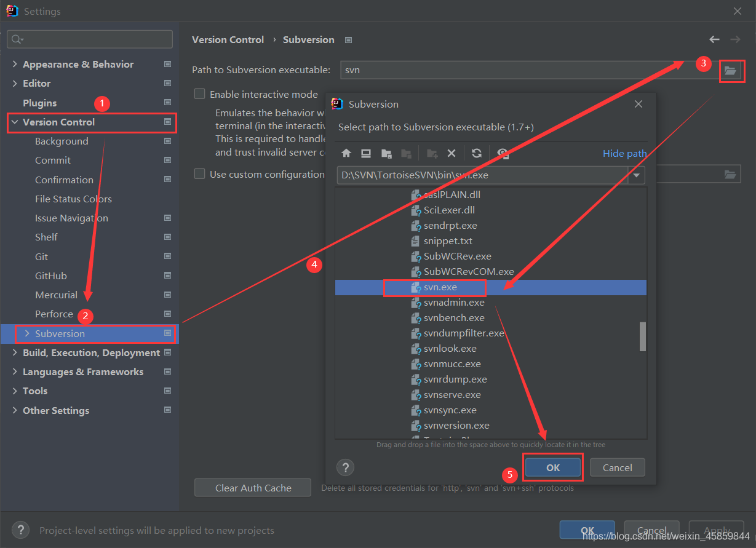The width and height of the screenshot is (756, 548).
Task: Toggle Use custom configuration directory checkbox
Action: pyautogui.click(x=199, y=174)
